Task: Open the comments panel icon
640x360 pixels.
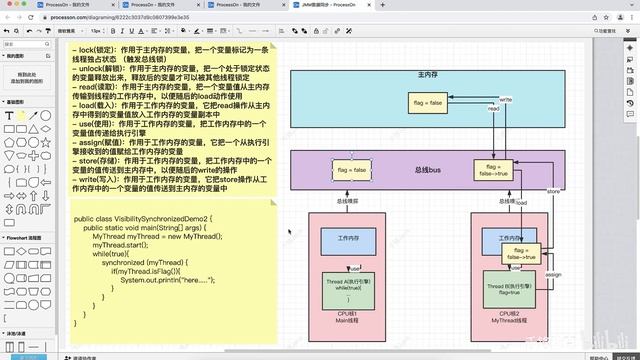Action: point(630,114)
